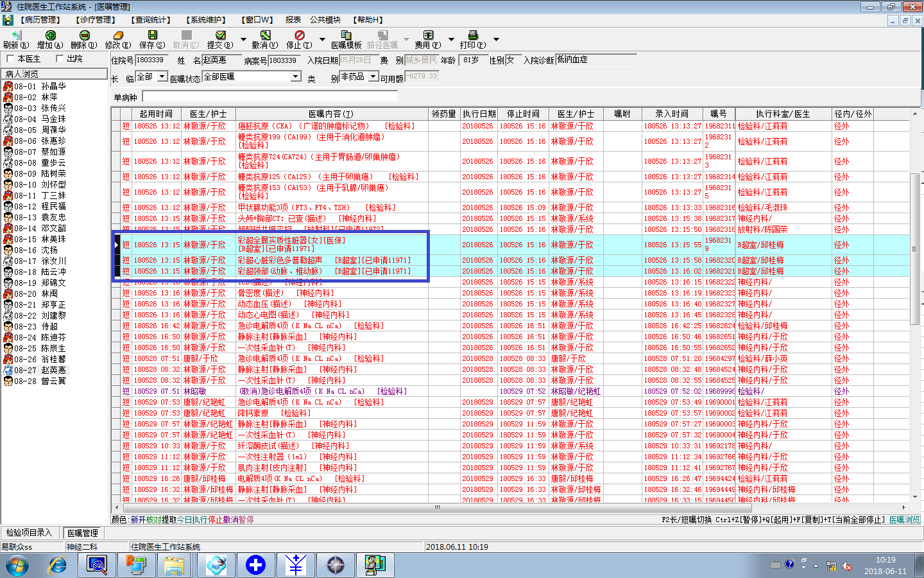Click the application icon left of 病历管理
The image size is (924, 578).
pyautogui.click(x=7, y=20)
